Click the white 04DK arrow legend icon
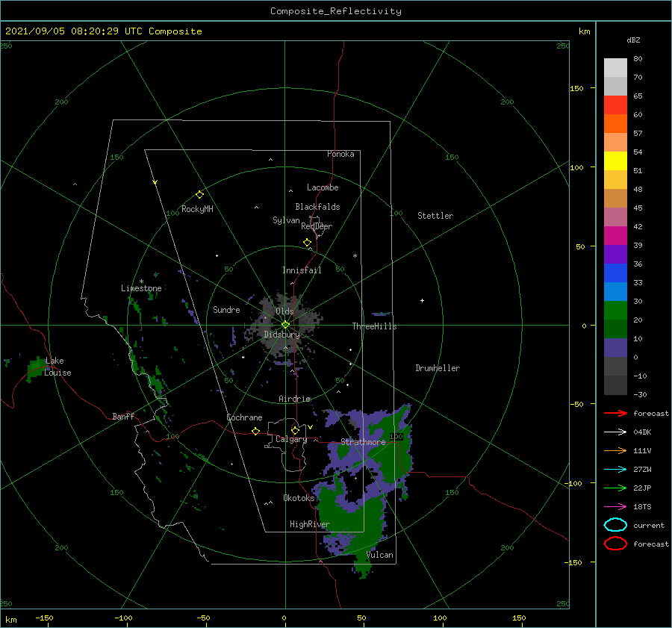The width and height of the screenshot is (672, 628). pyautogui.click(x=615, y=432)
